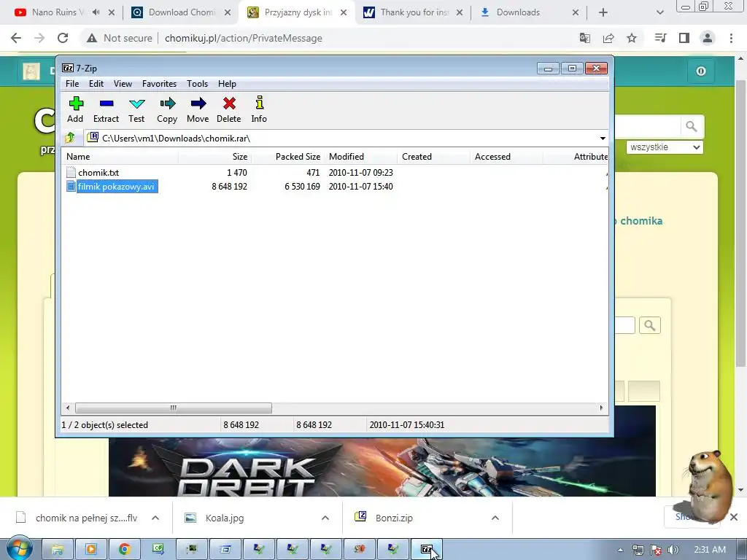Go up one folder level in 7-Zip
The image size is (747, 560).
pos(70,138)
